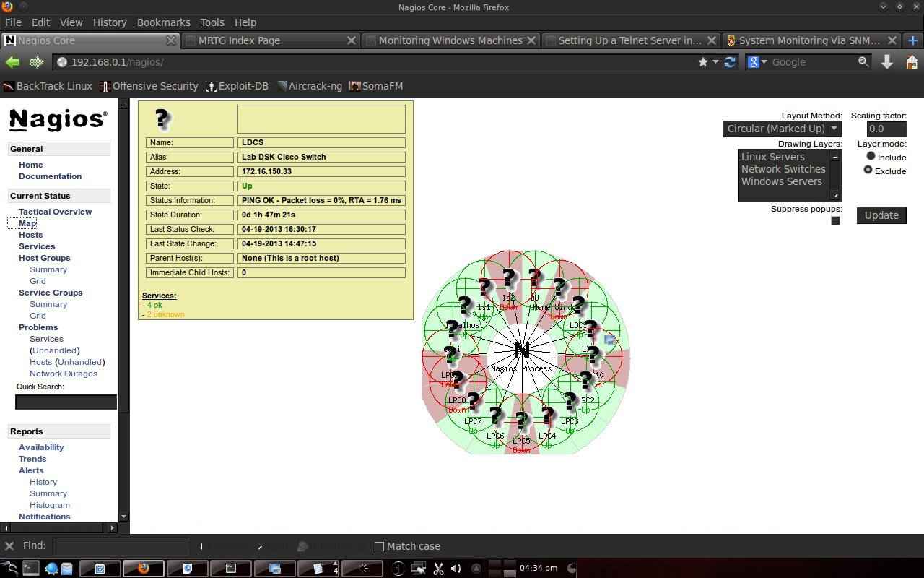Click the LPC7 host icon on the map

point(474,401)
